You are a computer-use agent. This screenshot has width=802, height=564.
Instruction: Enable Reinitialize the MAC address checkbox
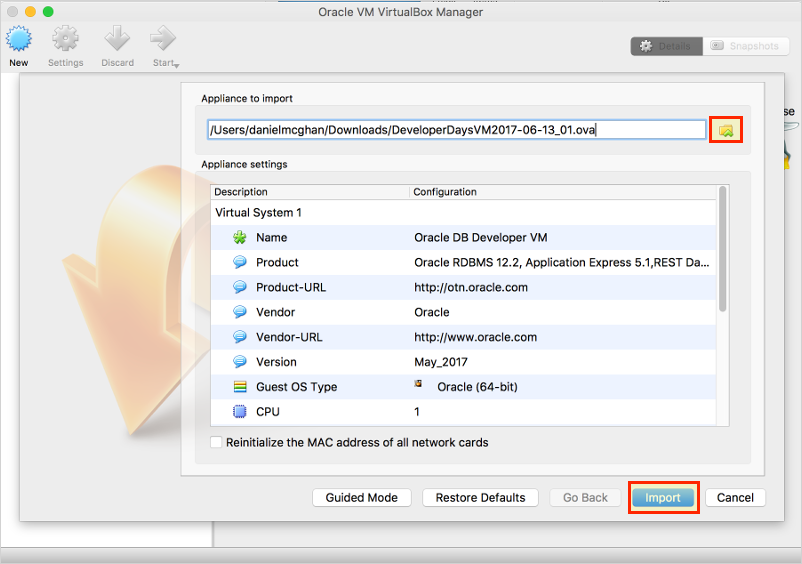point(217,442)
